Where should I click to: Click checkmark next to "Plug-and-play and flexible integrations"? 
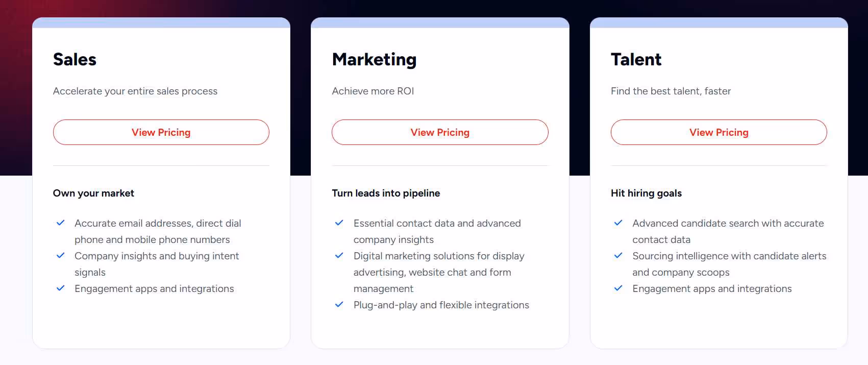(x=339, y=305)
